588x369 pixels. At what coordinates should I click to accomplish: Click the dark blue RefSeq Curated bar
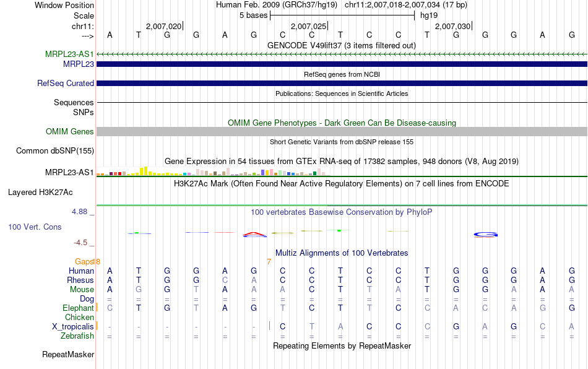[342, 83]
